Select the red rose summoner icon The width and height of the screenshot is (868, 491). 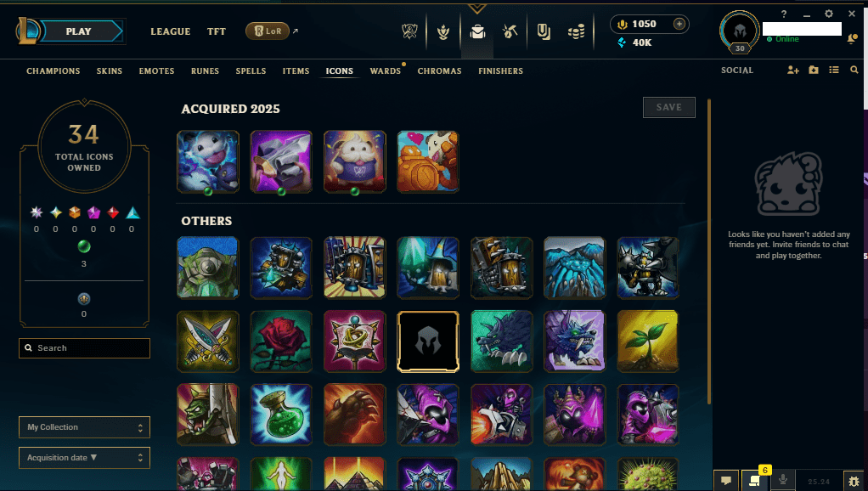coord(281,341)
